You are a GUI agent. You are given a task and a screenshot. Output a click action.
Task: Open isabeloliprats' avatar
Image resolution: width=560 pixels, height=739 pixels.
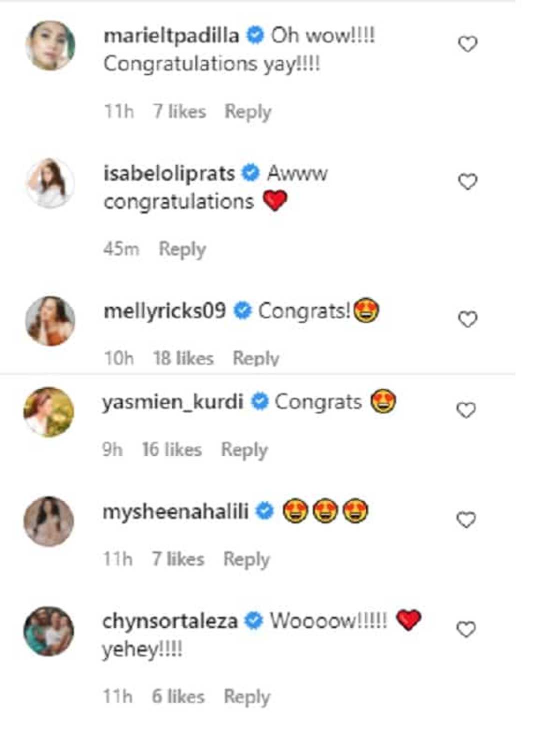[x=50, y=183]
